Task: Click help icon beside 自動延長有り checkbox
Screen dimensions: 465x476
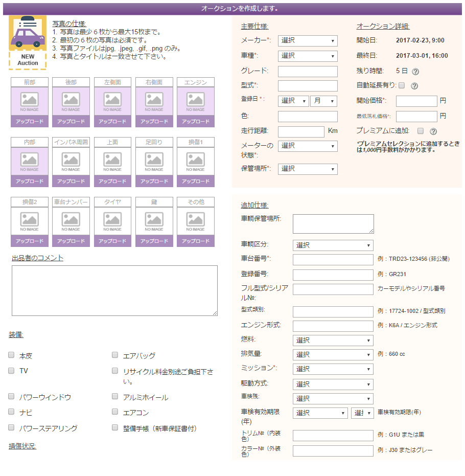Action: point(414,86)
